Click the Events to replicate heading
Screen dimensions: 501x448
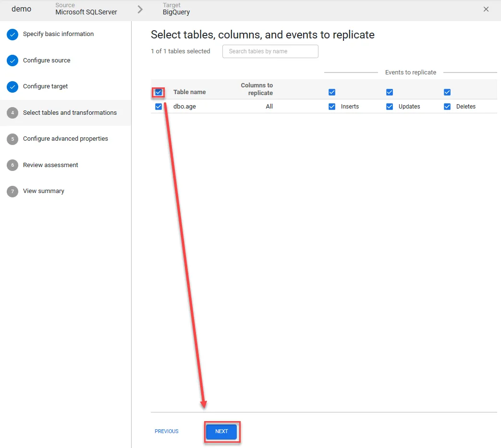411,73
